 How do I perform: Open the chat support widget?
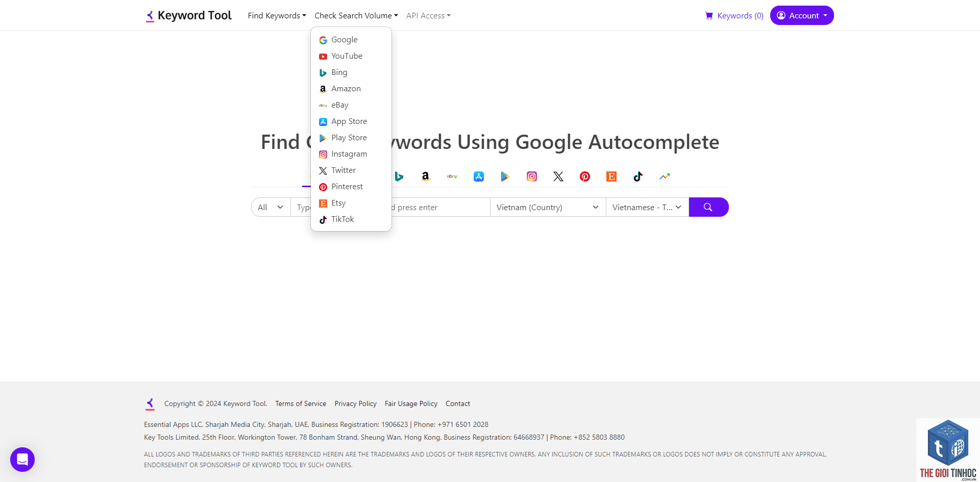click(x=22, y=460)
